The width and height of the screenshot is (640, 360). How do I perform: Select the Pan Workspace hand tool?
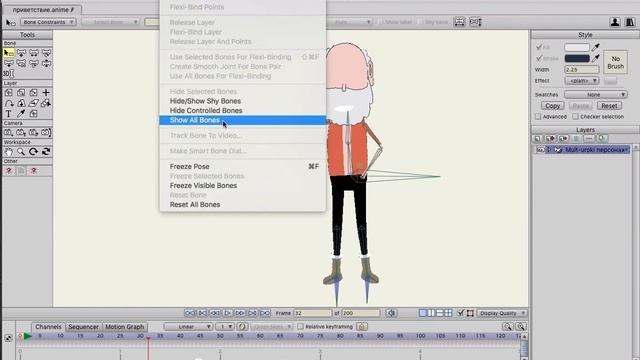(x=9, y=152)
